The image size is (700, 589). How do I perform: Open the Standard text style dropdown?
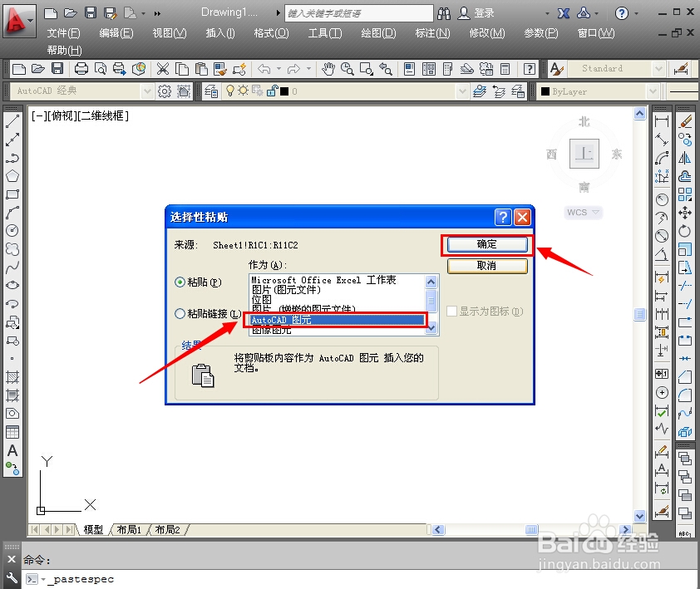click(658, 69)
